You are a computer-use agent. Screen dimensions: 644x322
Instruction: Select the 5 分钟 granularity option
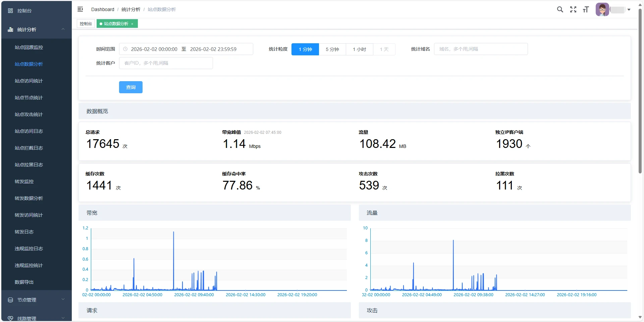(332, 49)
